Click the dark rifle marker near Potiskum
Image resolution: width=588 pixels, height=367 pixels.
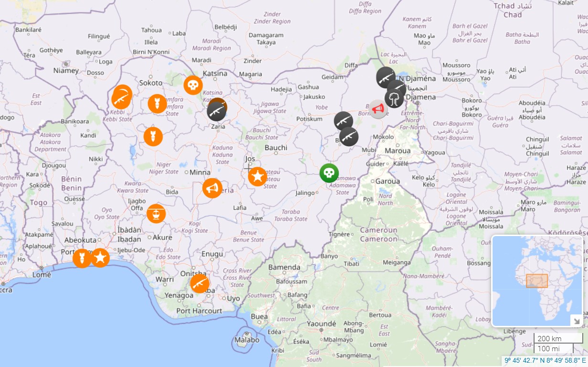click(343, 121)
